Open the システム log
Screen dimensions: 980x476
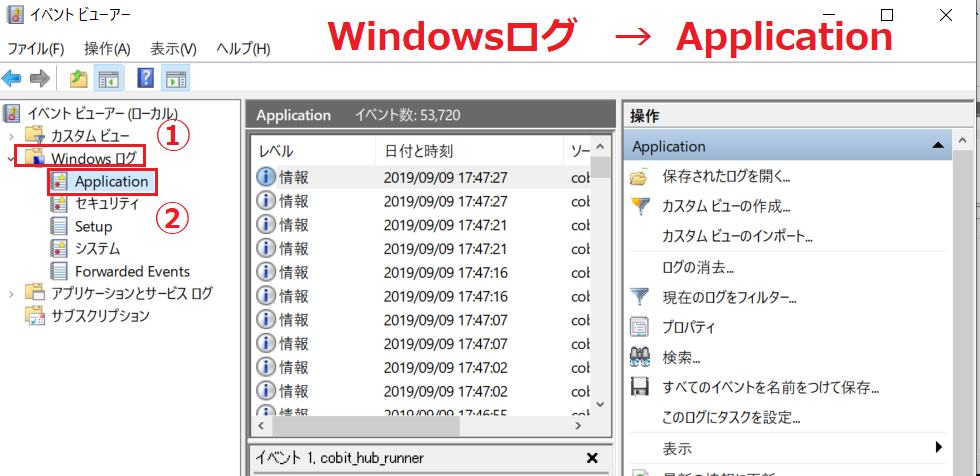[97, 249]
